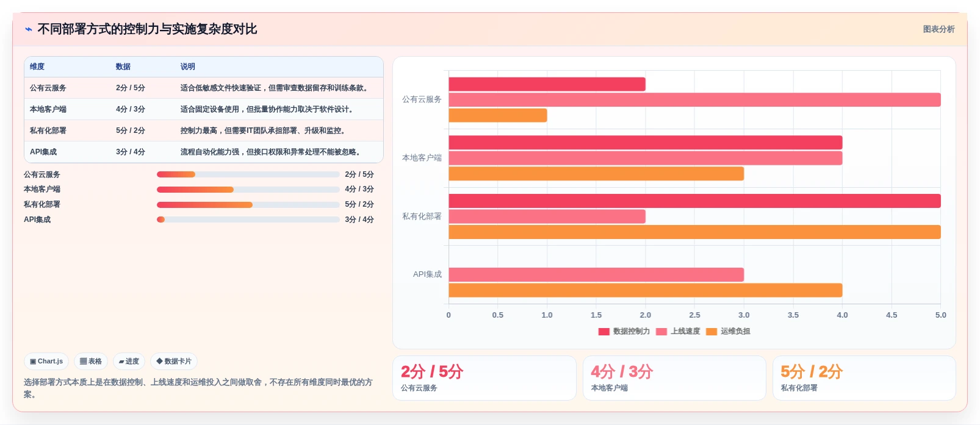
Task: Click the orange 运维负担 bar for 公有云服务
Action: tap(498, 115)
